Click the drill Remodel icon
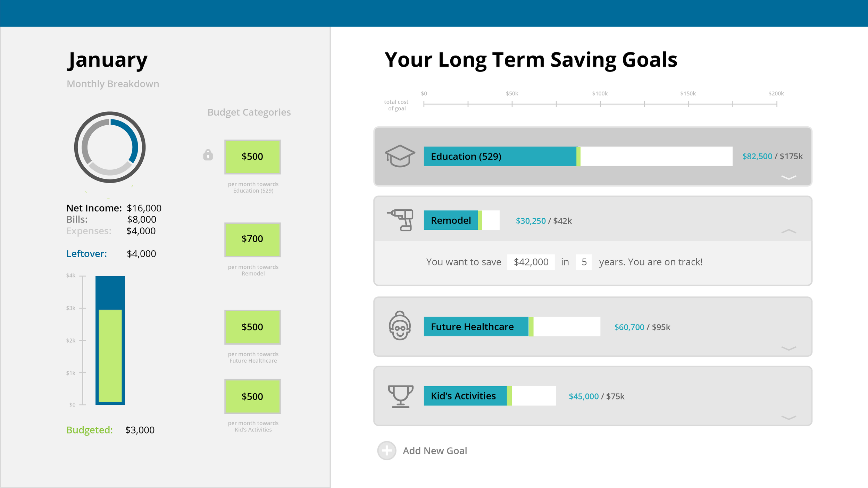 tap(400, 220)
